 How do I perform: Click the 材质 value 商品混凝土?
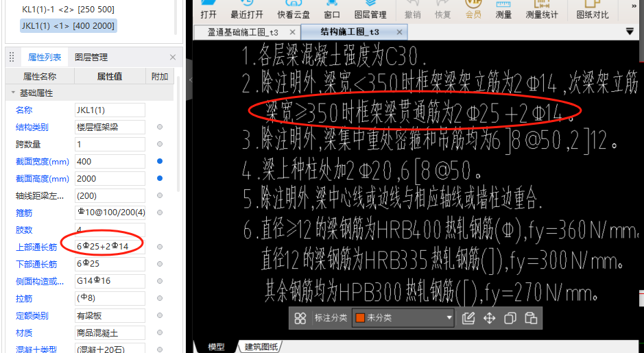[x=110, y=332]
